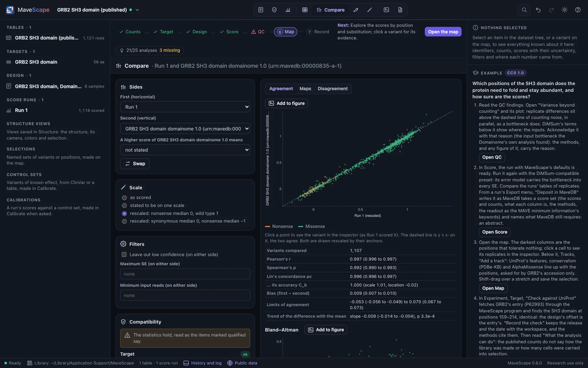The height and width of the screenshot is (368, 588).
Task: Open help question mark icon
Action: click(x=578, y=10)
